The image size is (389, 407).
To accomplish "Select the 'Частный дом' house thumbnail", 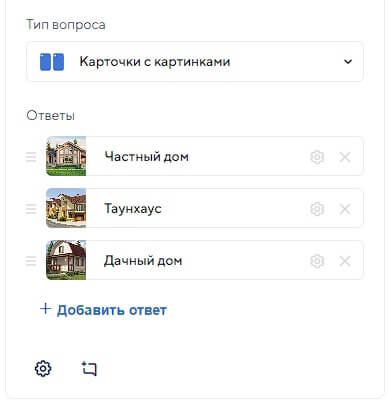I will pyautogui.click(x=66, y=156).
